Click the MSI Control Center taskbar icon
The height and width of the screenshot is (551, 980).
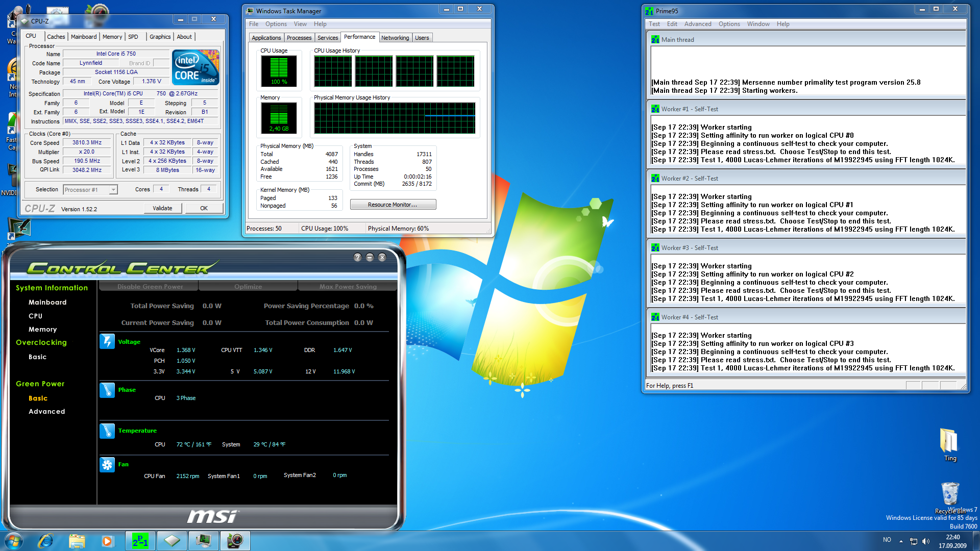coord(235,541)
